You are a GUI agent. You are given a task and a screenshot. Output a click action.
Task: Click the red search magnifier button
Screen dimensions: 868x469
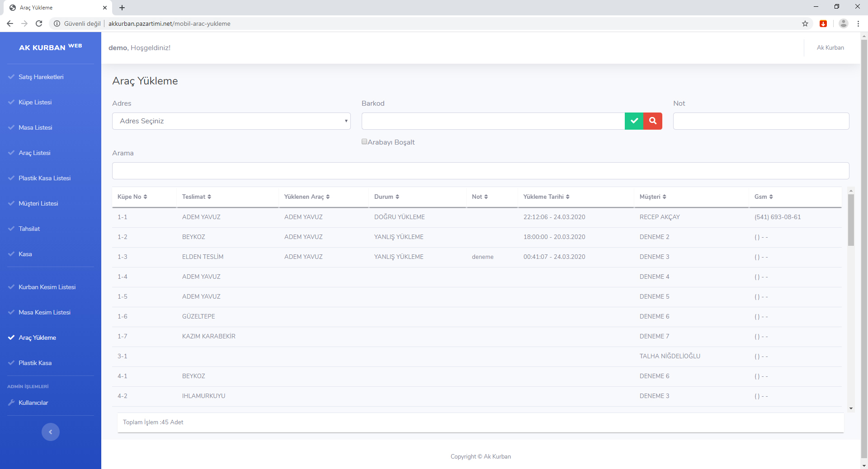653,121
